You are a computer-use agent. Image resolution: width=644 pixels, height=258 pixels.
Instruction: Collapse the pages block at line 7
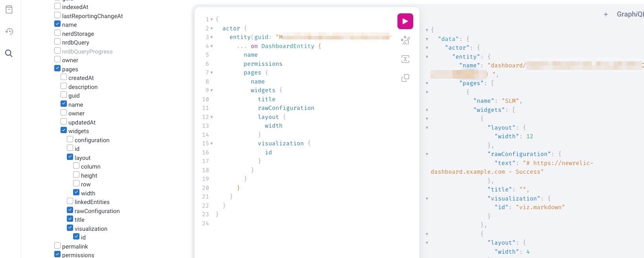point(212,73)
